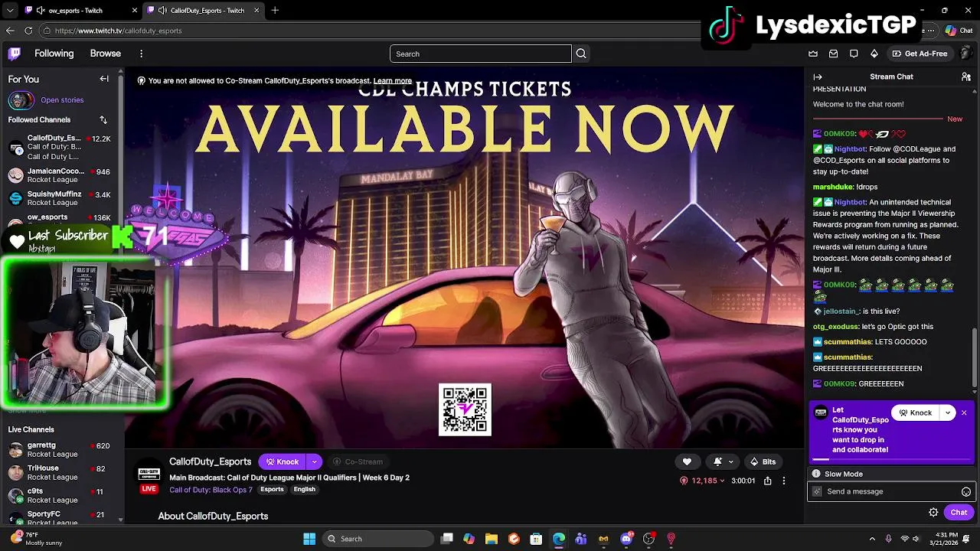Click Knock button below the video

tap(282, 461)
